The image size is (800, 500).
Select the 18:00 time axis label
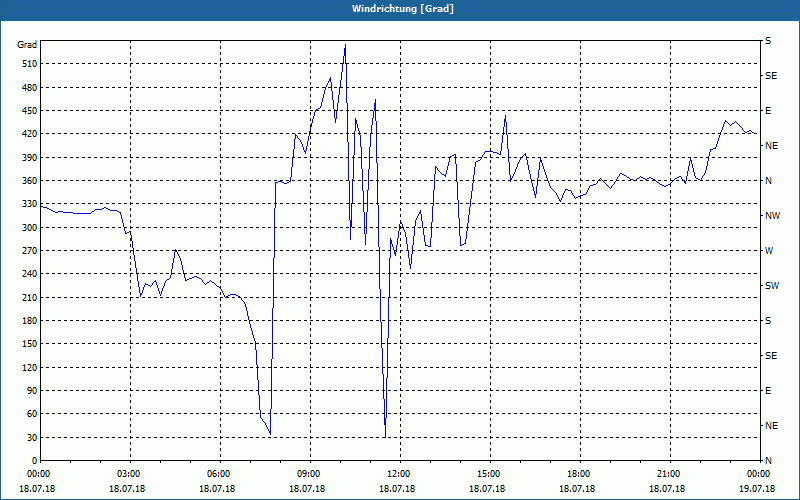pos(577,474)
